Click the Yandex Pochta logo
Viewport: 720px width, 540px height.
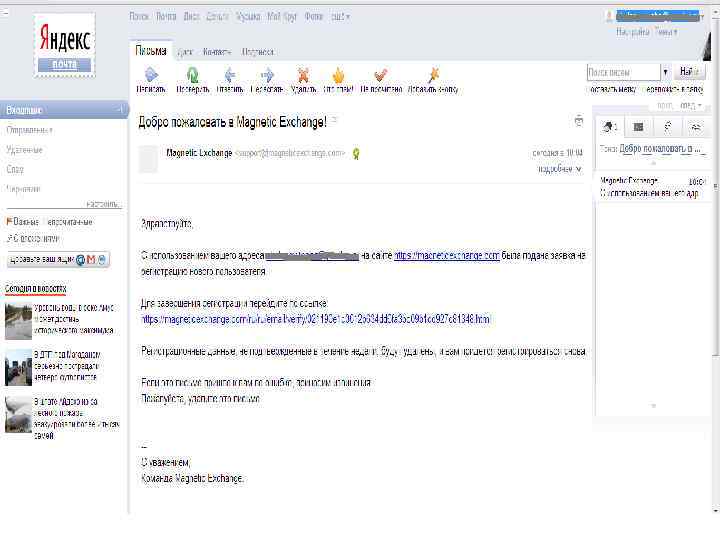tap(65, 45)
